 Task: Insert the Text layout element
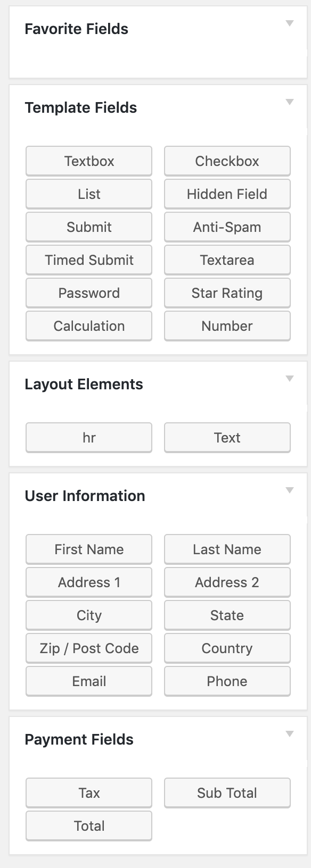tap(227, 438)
